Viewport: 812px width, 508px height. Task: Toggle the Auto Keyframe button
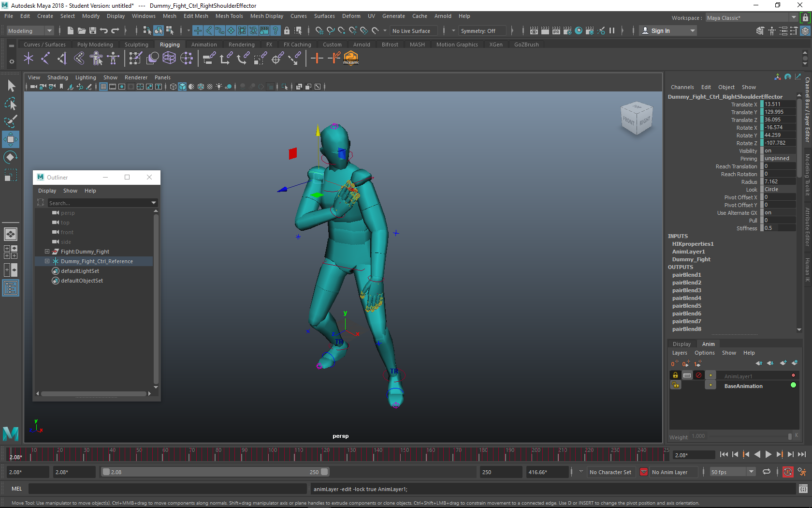point(788,472)
